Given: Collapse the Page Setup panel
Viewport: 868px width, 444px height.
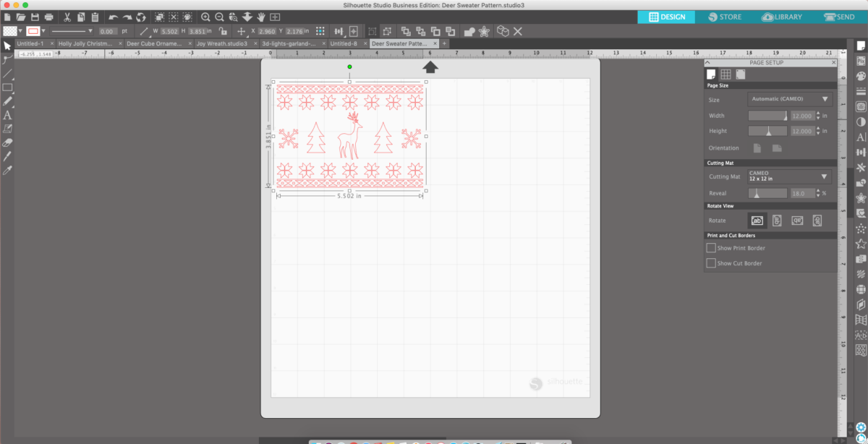Looking at the screenshot, I should 709,63.
